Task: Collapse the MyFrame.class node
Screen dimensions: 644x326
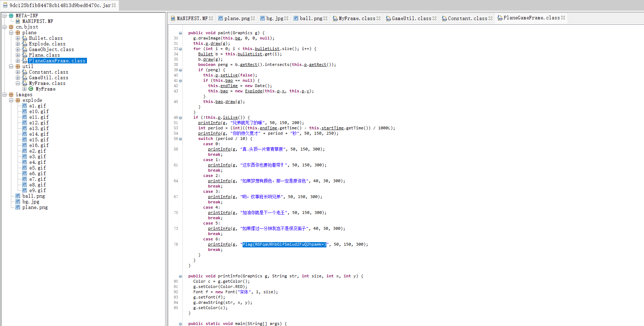Action: (18, 83)
